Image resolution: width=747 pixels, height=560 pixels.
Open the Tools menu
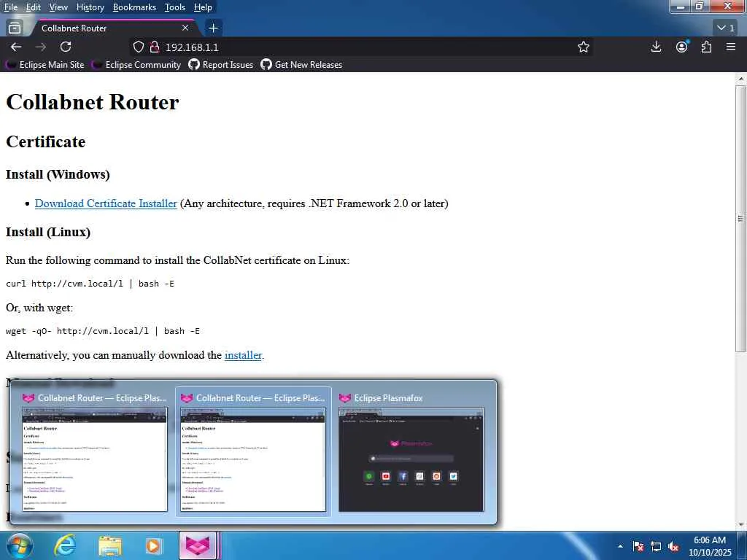click(x=175, y=7)
